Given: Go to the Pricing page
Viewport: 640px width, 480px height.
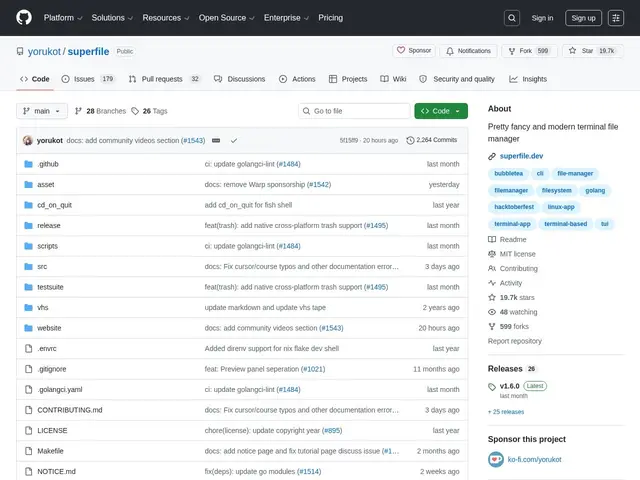Looking at the screenshot, I should (331, 18).
